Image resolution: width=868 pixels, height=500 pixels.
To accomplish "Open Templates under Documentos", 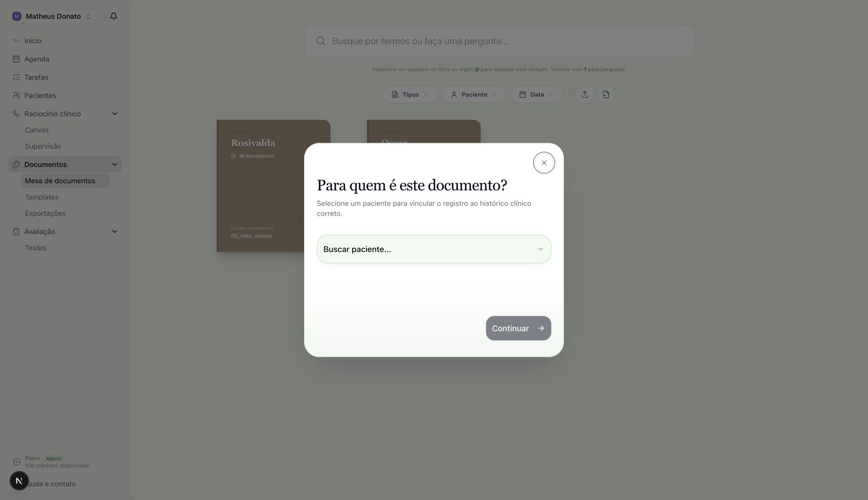I will (x=42, y=197).
